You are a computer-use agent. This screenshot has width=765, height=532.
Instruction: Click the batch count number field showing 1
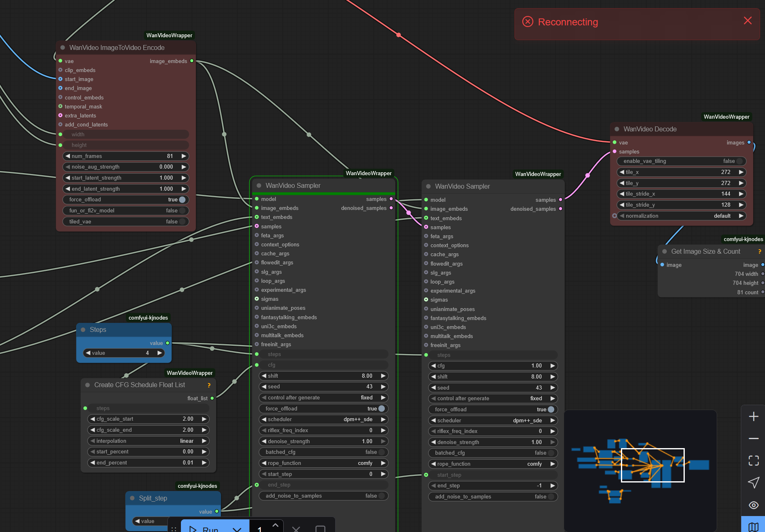coord(260,529)
